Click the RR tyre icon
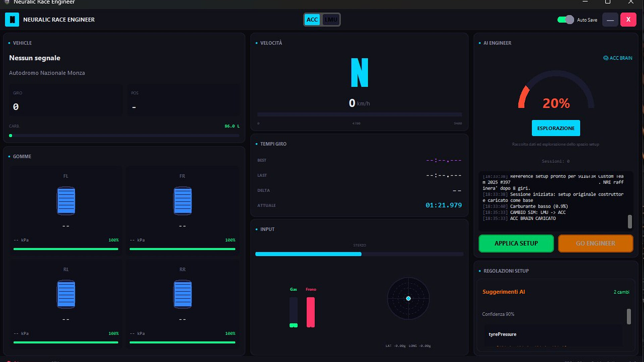Image resolution: width=644 pixels, height=362 pixels. click(182, 294)
